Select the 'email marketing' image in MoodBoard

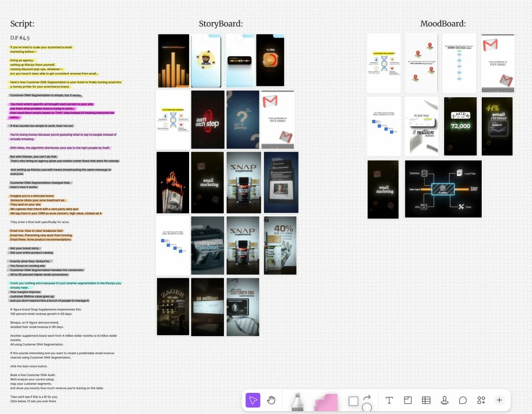click(x=383, y=189)
